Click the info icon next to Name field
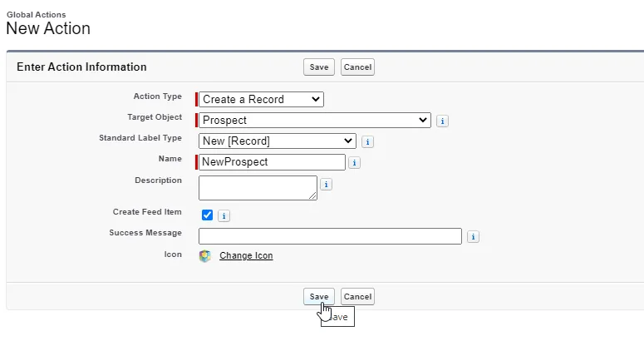 [355, 163]
